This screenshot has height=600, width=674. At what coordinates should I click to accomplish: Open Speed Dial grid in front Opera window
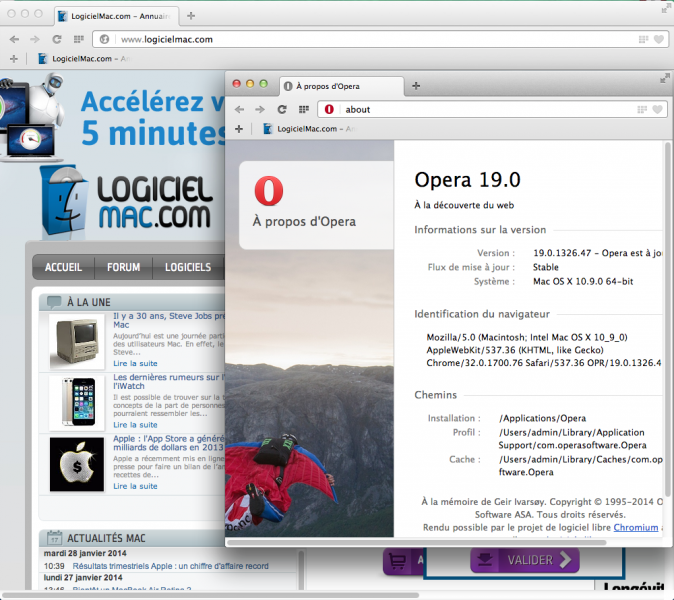click(x=304, y=110)
